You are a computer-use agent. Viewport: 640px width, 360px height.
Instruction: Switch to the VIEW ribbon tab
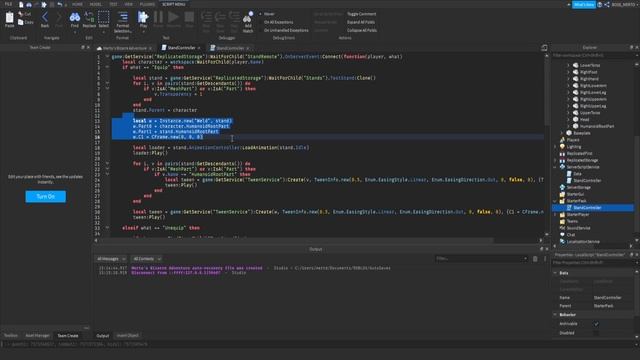coord(129,4)
